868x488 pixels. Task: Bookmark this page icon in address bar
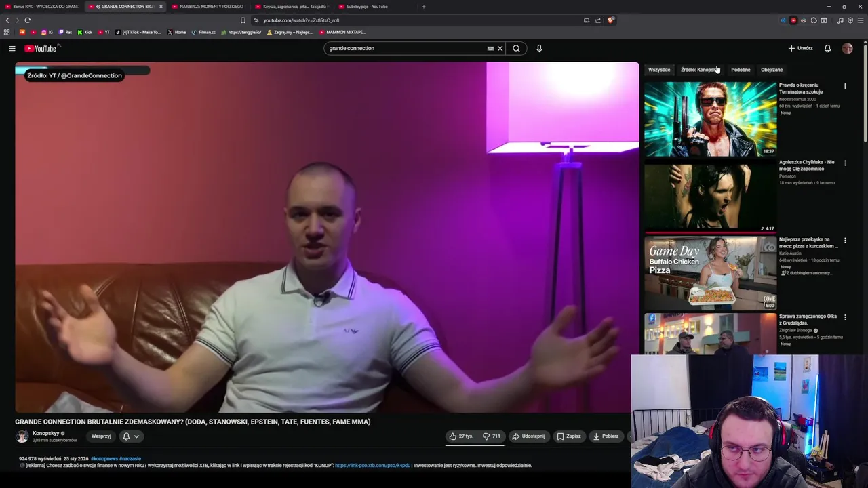point(243,20)
